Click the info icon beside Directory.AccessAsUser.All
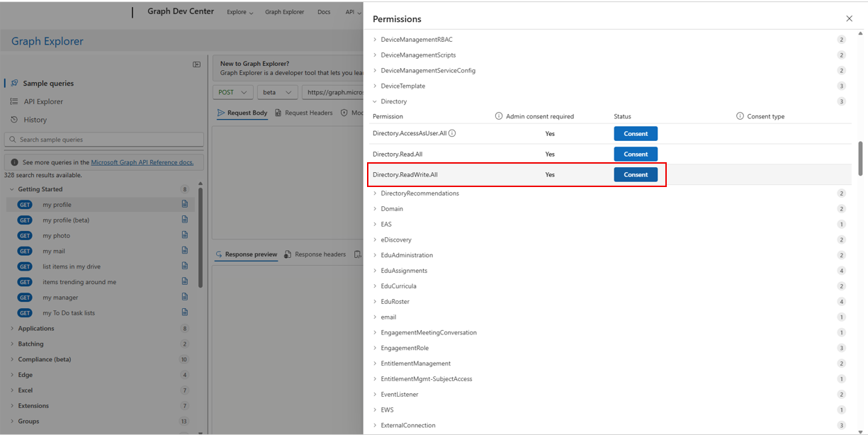868x435 pixels. 451,133
